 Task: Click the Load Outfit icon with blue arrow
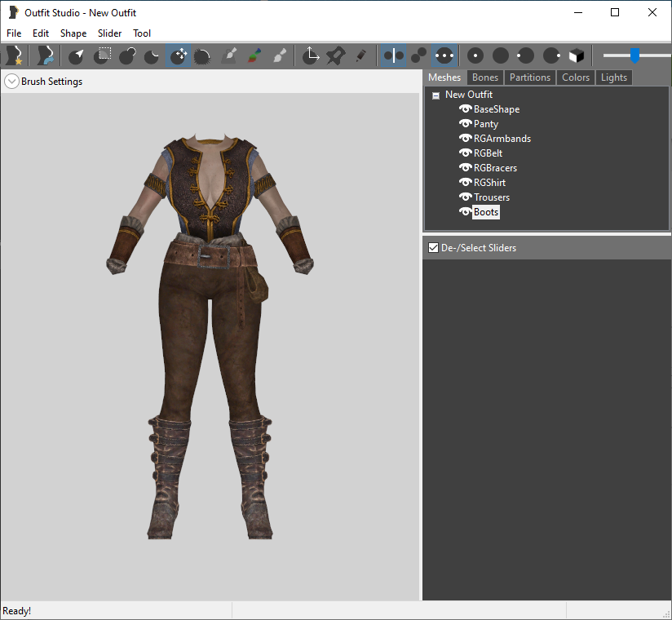(45, 55)
